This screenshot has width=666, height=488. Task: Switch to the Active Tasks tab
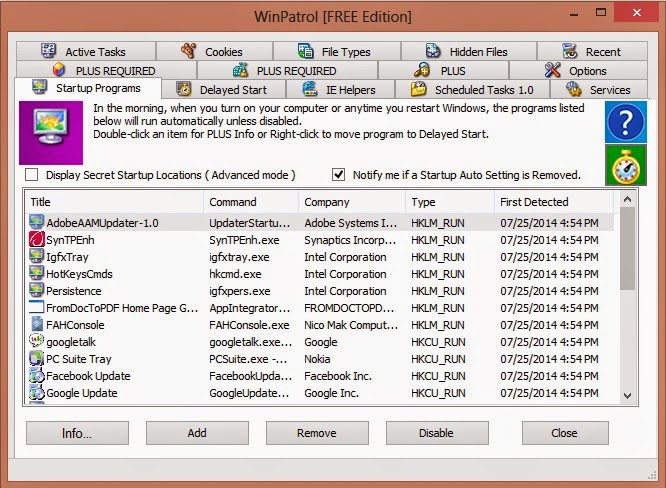pos(86,51)
